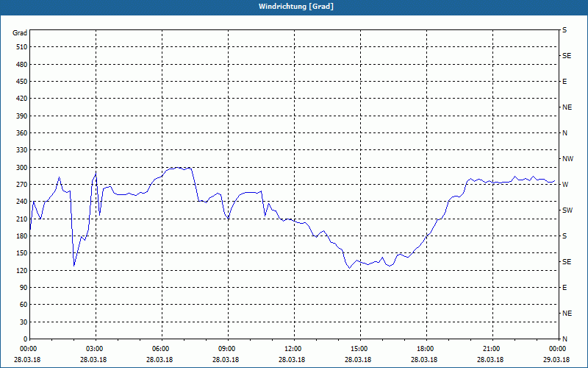Click the chart title 'Windrichtung [Grad]'

[296, 7]
